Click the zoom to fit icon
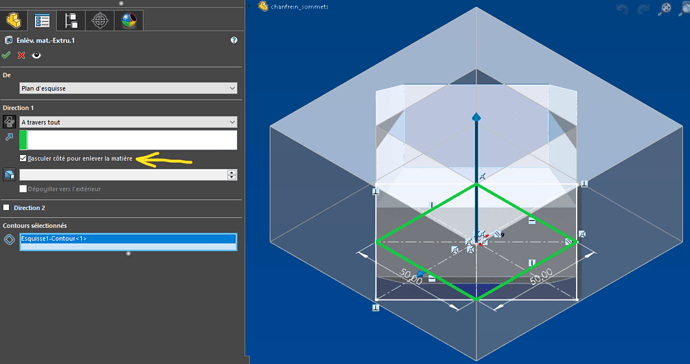 click(664, 9)
